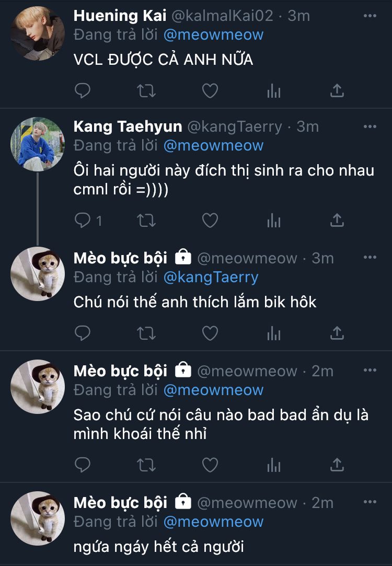Like the 'bik hôk' reply tweet
Image resolution: width=392 pixels, height=566 pixels.
point(210,332)
